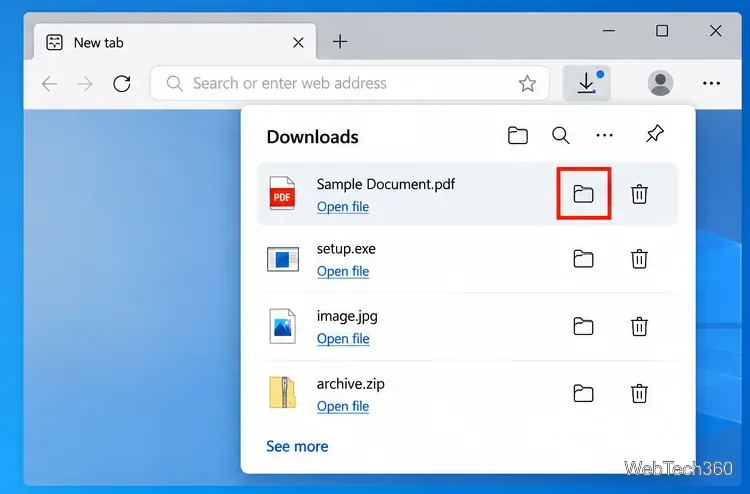This screenshot has width=750, height=494.
Task: Click the search magnifier in address bar
Action: (174, 84)
